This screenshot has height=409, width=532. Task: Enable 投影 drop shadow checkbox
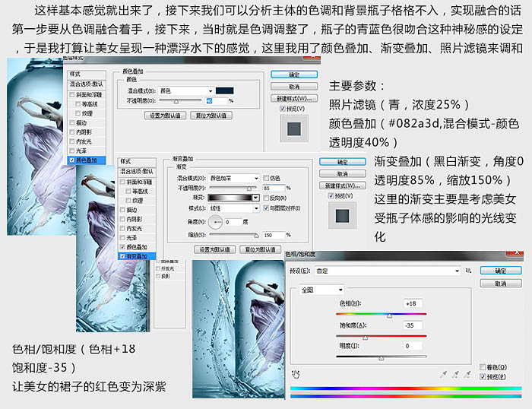coord(158,276)
